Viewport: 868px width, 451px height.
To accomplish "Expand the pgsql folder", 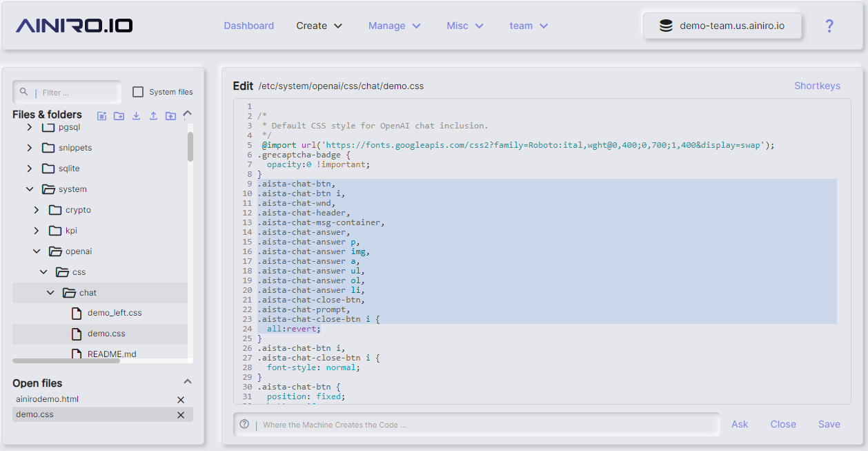I will pyautogui.click(x=29, y=127).
